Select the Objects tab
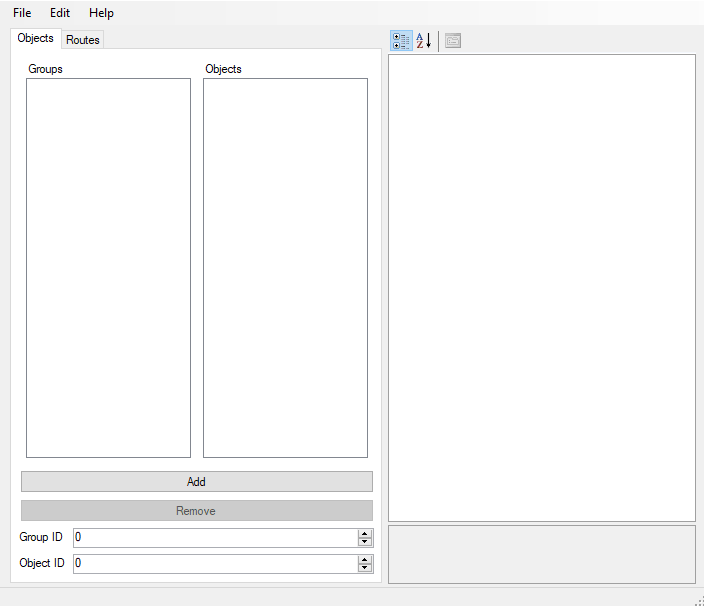The height and width of the screenshot is (606, 704). pyautogui.click(x=36, y=38)
